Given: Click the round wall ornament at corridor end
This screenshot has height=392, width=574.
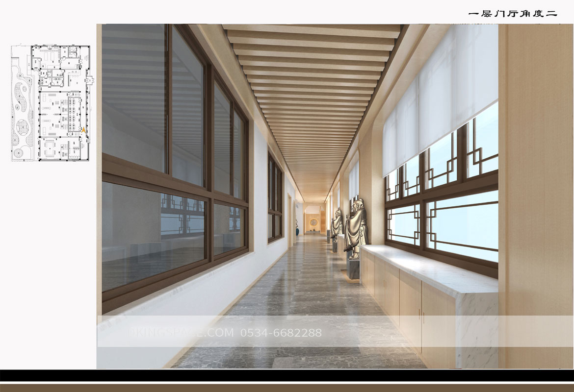Looking at the screenshot, I should (x=313, y=222).
